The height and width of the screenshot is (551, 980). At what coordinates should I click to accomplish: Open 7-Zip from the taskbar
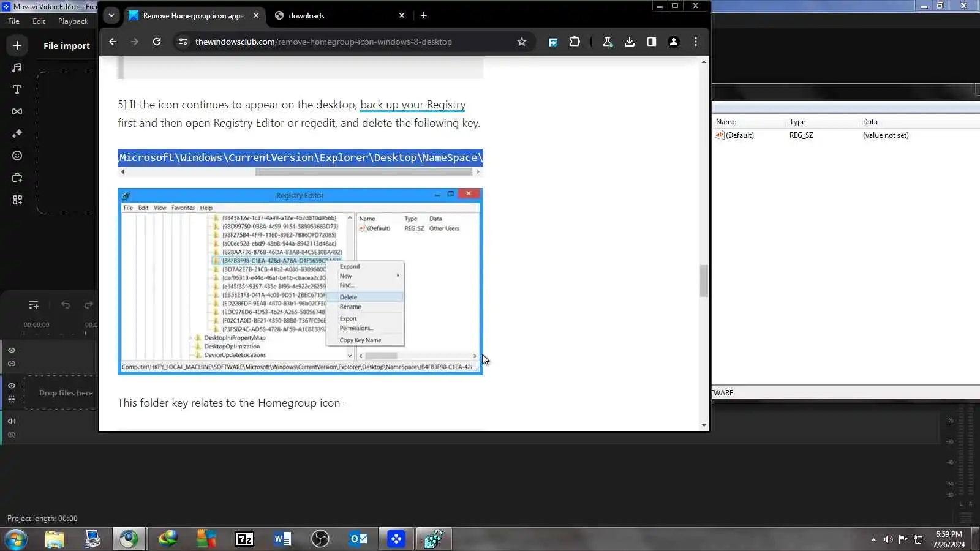pos(244,539)
